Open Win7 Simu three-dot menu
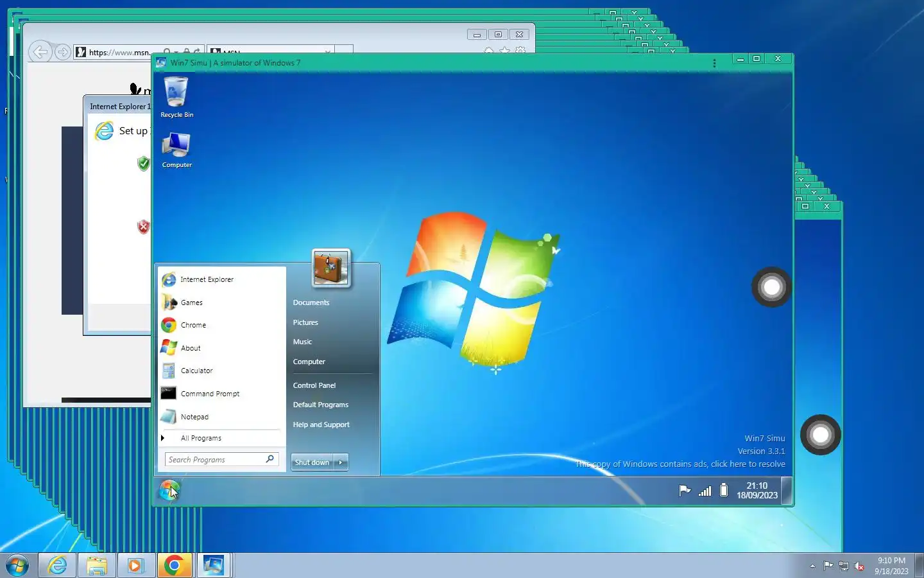The image size is (924, 578). click(714, 63)
